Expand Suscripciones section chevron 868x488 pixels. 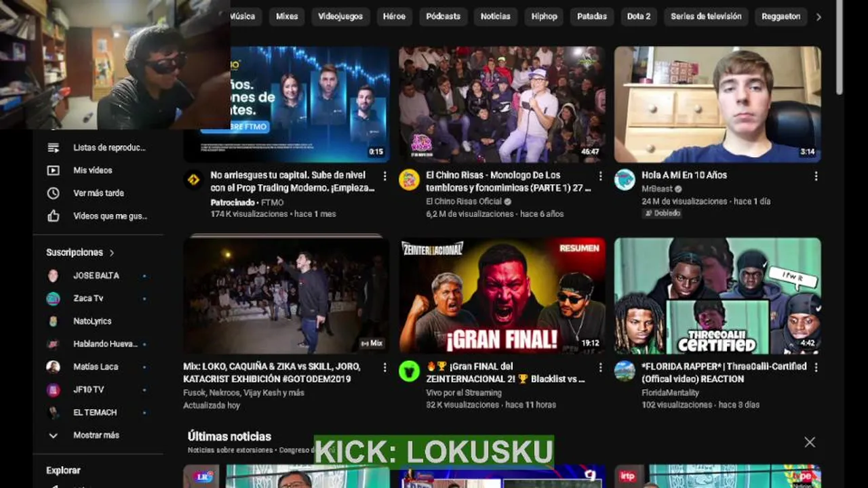pyautogui.click(x=112, y=253)
